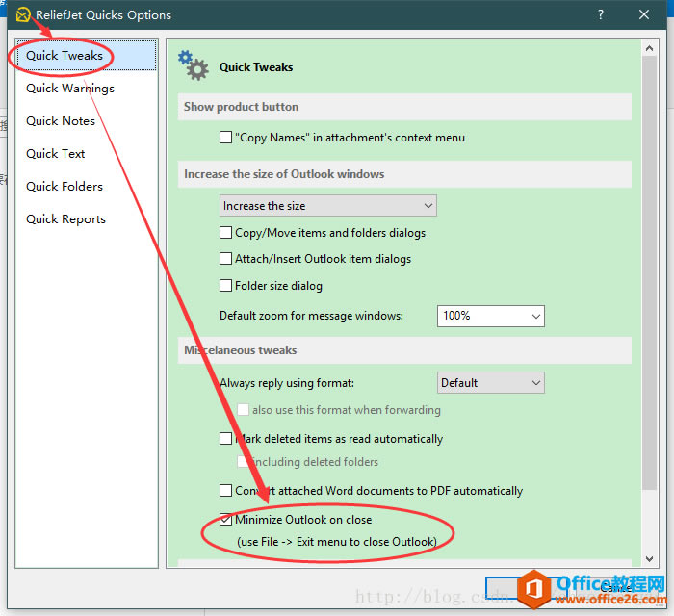Click the Quick Tweaks gears icon
The height and width of the screenshot is (616, 674).
193,65
